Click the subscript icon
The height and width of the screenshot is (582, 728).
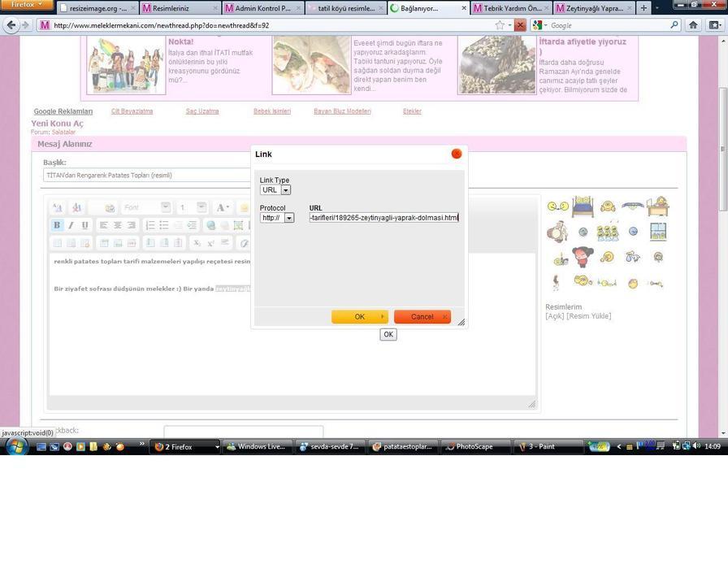(197, 243)
